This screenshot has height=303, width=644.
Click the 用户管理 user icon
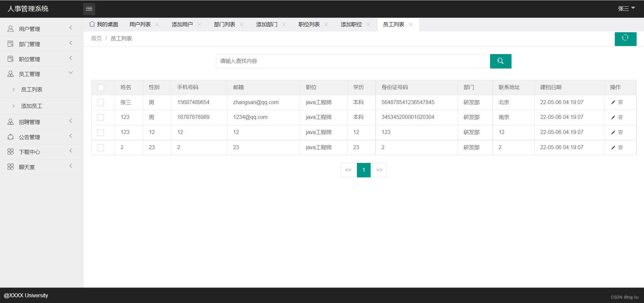(x=11, y=29)
